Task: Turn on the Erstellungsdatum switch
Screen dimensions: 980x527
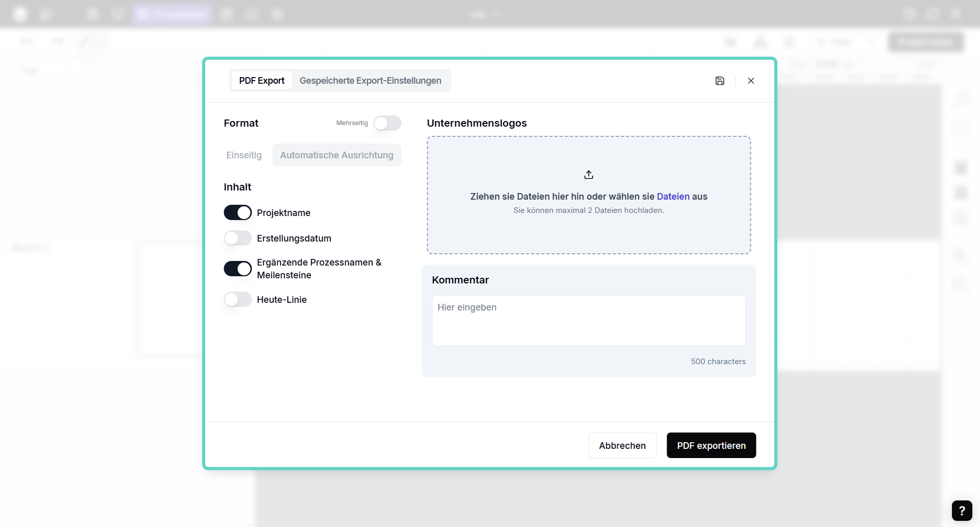Action: pyautogui.click(x=238, y=238)
